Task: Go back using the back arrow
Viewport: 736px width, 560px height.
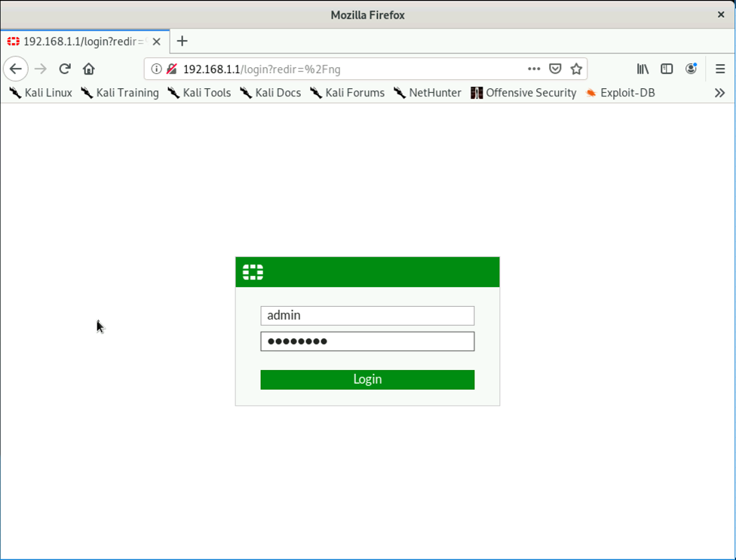Action: (16, 69)
